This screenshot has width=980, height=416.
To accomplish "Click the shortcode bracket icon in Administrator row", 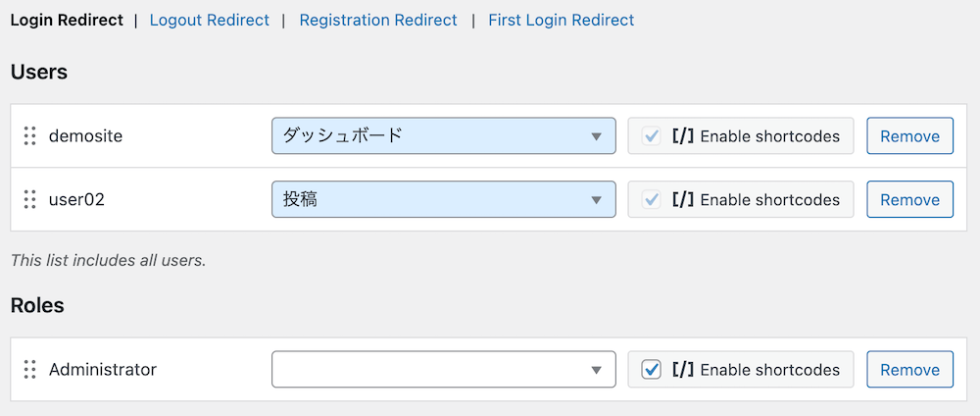I will (683, 370).
